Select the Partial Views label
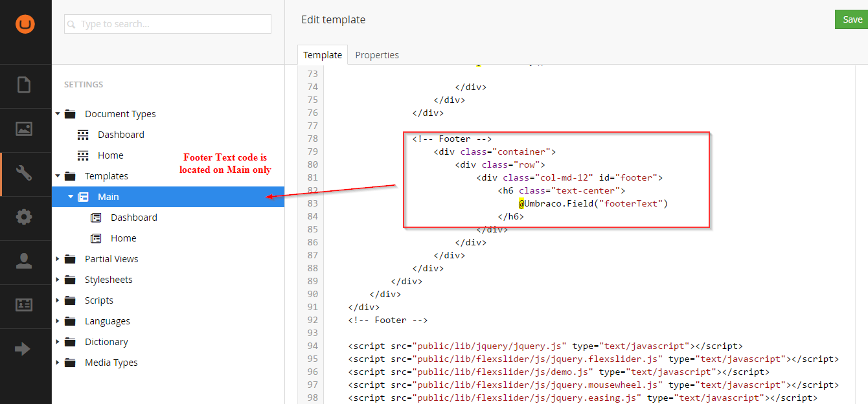Screen dimensions: 868x404 (111, 259)
